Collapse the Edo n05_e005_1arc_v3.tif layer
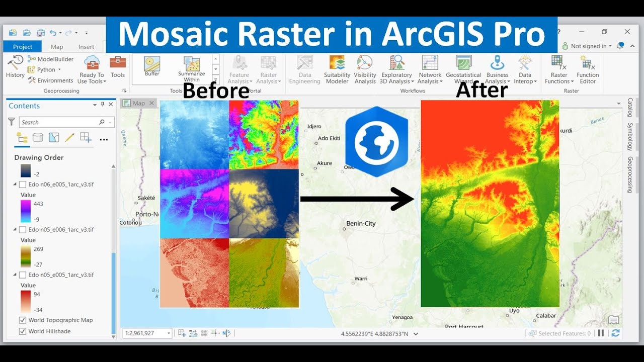Viewport: 644px width, 362px height. (15, 275)
